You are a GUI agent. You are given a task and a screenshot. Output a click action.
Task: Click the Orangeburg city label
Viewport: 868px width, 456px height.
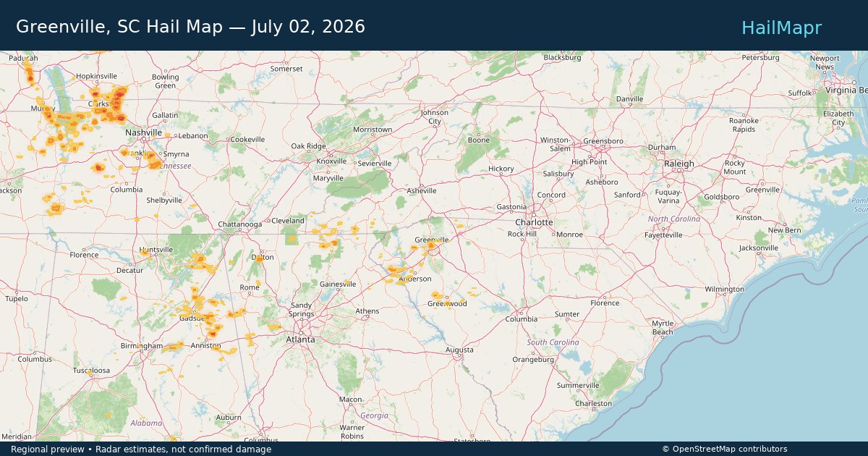point(533,360)
